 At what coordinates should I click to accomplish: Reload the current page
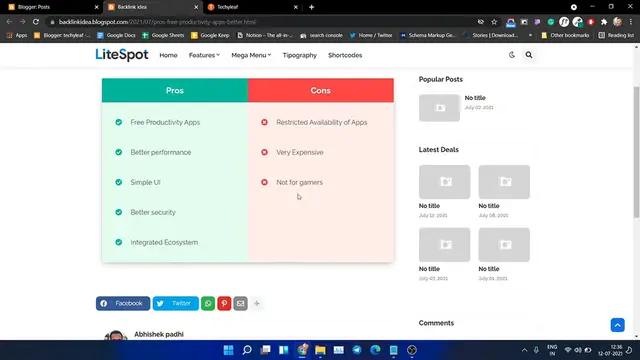coord(36,22)
